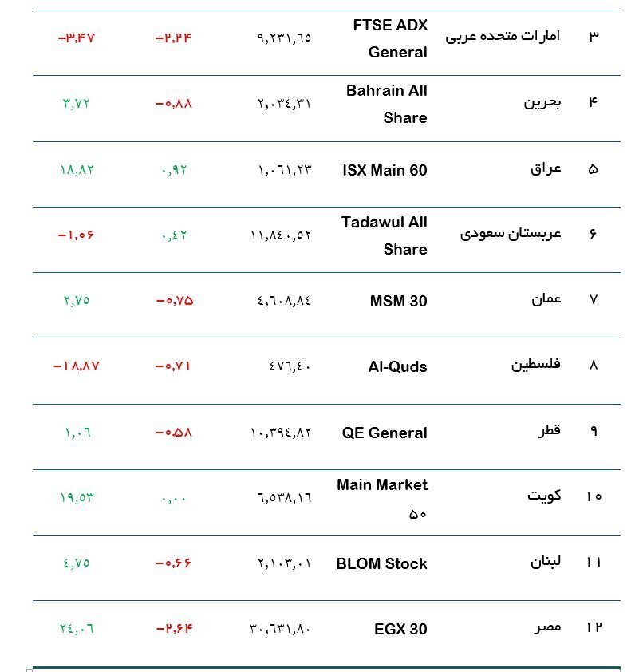
Task: Select the Main Market 50 index cell
Action: coord(382,499)
